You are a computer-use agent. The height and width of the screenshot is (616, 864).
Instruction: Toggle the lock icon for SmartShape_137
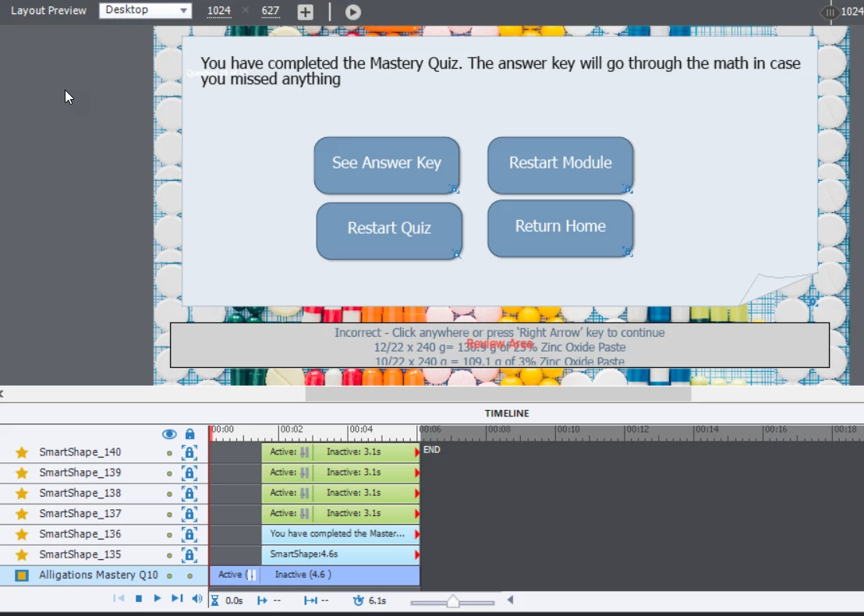(189, 514)
